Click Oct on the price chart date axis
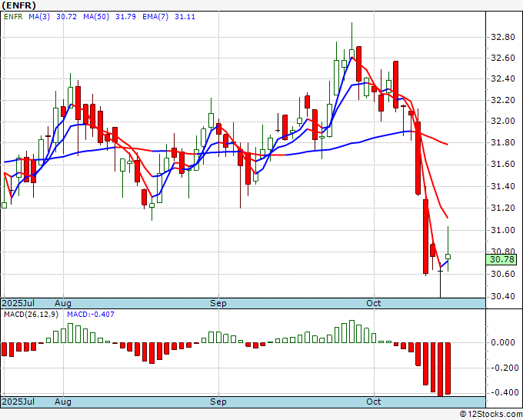 click(x=374, y=303)
